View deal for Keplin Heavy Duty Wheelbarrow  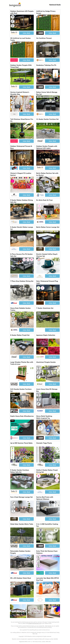click(x=26, y=438)
